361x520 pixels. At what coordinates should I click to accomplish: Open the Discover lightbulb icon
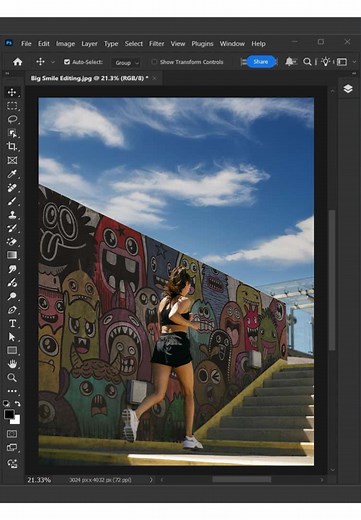325,62
